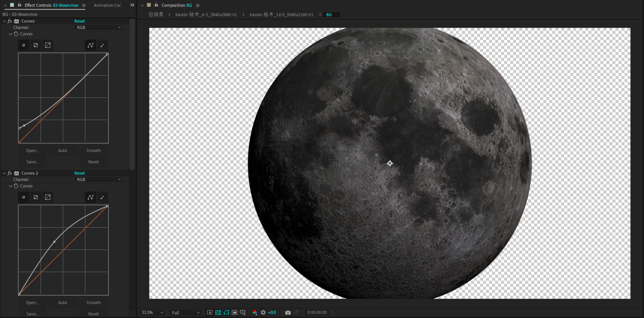Click Reset link for Curves 2 effect
The image size is (644, 318).
click(79, 173)
